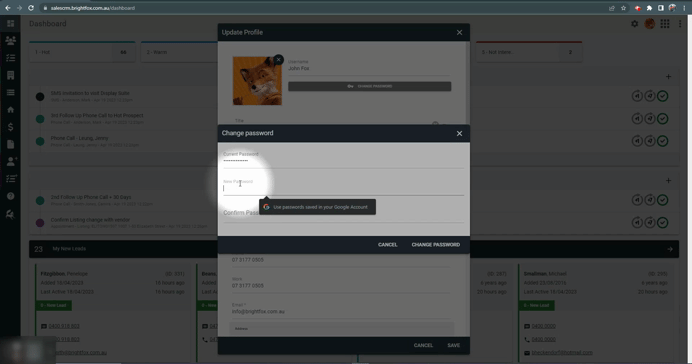Mark 2nd Follow Up Phone Call complete check
The width and height of the screenshot is (692, 364).
662,200
